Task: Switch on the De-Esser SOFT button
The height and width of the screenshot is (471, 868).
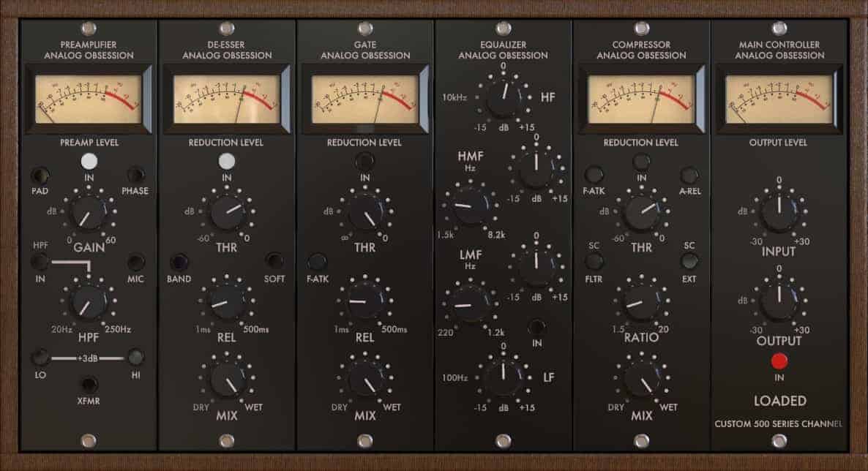Action: (x=274, y=261)
